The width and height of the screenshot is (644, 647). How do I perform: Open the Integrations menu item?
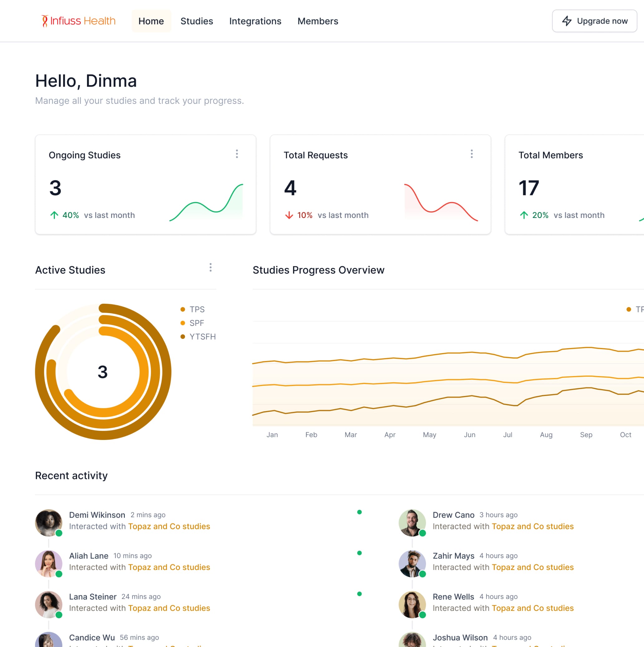255,21
